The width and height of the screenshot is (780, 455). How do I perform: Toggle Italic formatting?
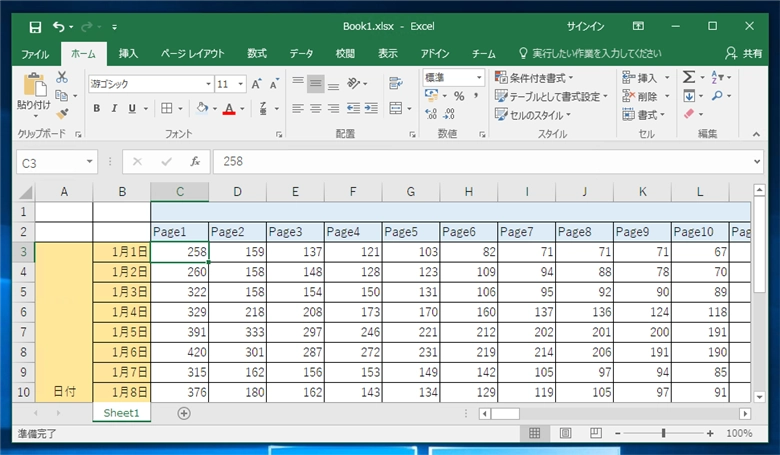tap(114, 108)
